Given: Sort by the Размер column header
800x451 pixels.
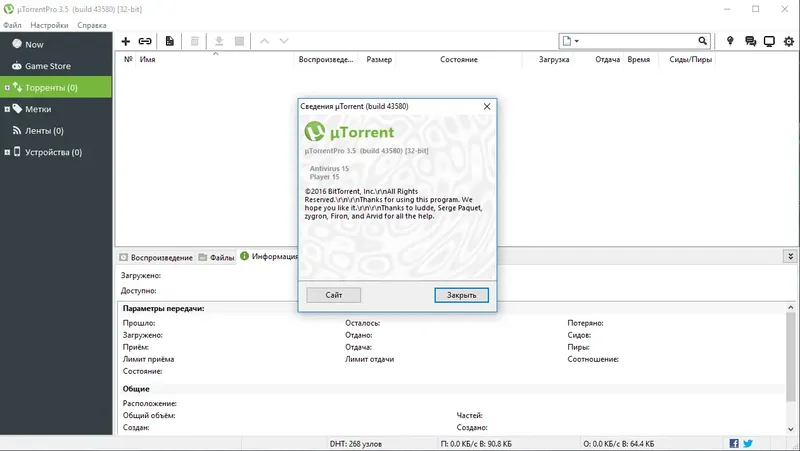Looking at the screenshot, I should point(379,59).
